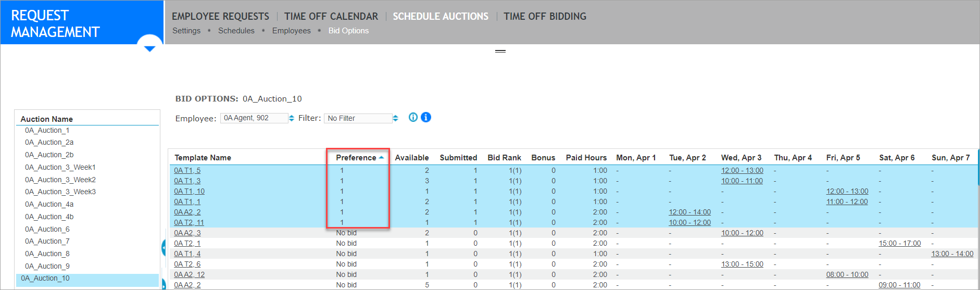Click the Auction Name list header
This screenshot has height=290, width=980.
pos(46,119)
